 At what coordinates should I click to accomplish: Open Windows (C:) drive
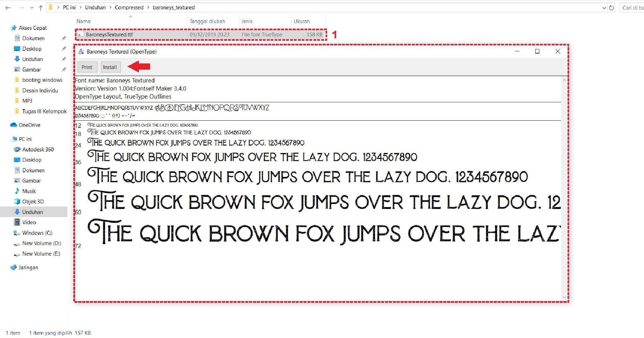tap(37, 233)
